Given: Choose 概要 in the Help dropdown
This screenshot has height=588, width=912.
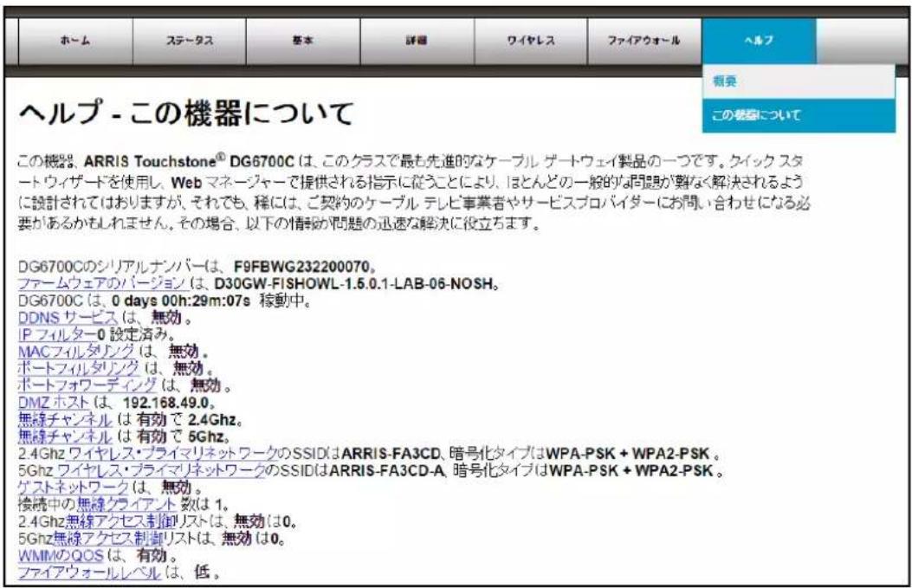Looking at the screenshot, I should coord(799,81).
